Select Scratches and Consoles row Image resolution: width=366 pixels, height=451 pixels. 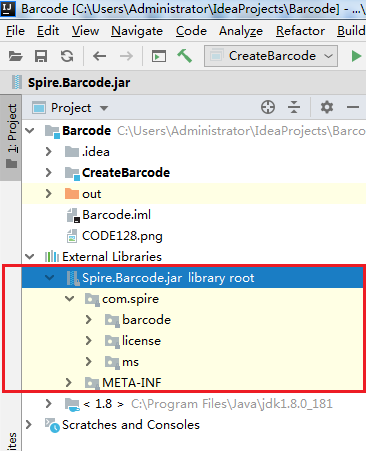pos(194,425)
